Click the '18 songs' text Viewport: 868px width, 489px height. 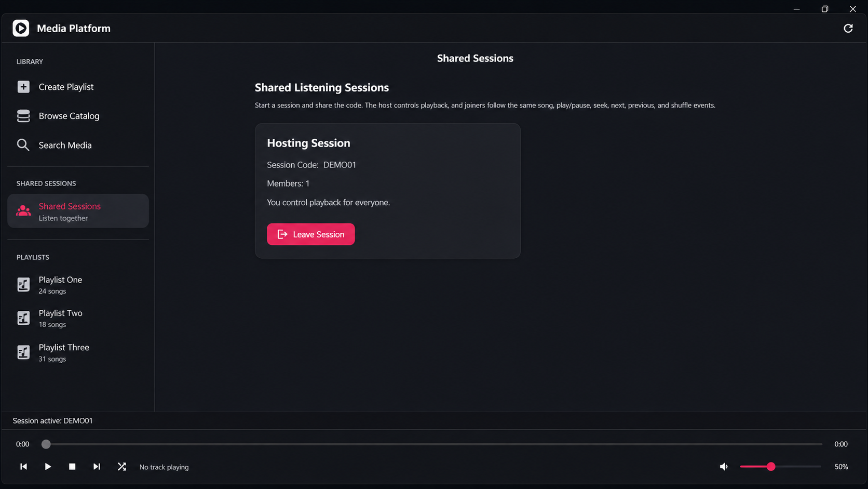52,324
